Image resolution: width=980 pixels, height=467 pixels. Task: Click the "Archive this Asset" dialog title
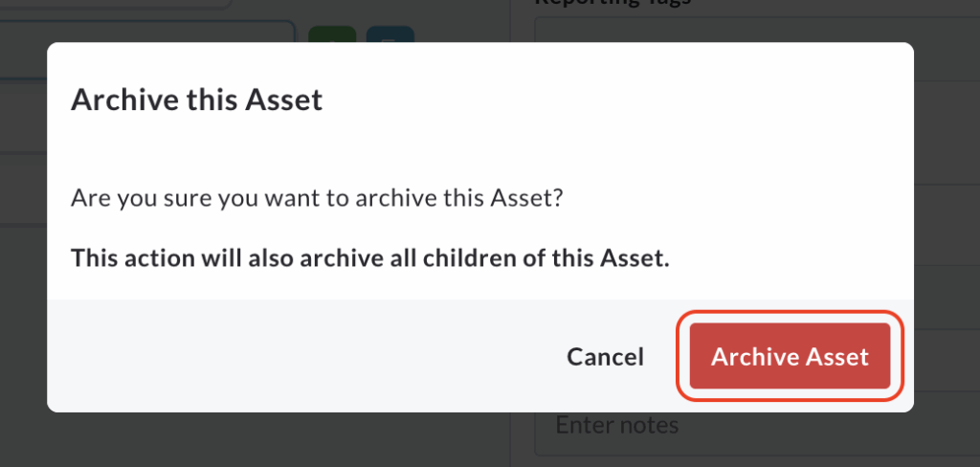(x=196, y=100)
